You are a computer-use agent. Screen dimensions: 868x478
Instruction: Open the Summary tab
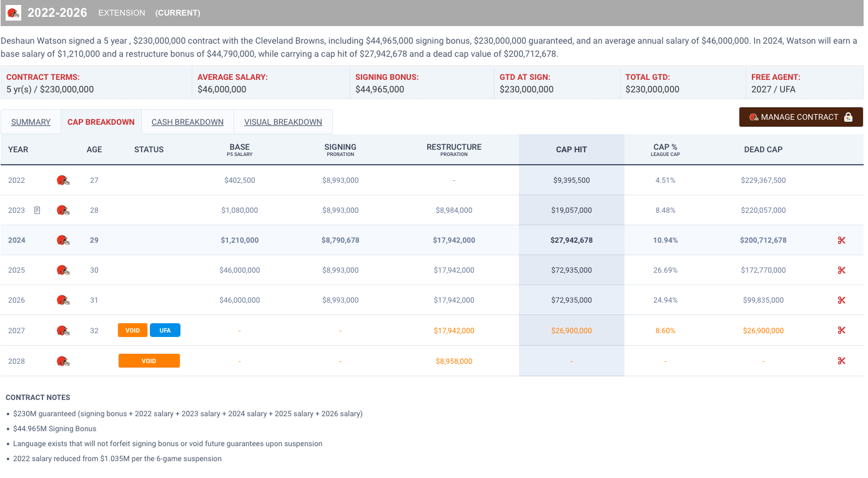coord(31,122)
